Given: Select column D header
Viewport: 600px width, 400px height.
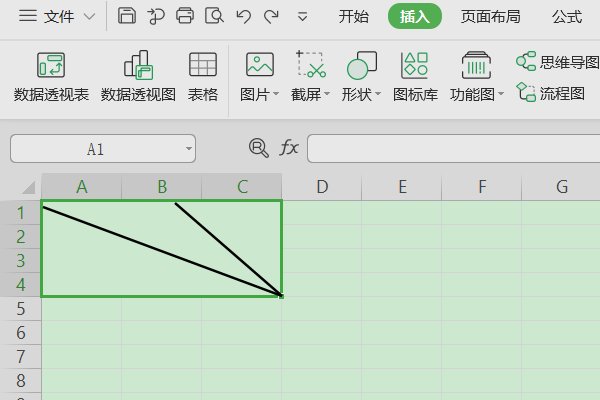Looking at the screenshot, I should [322, 187].
